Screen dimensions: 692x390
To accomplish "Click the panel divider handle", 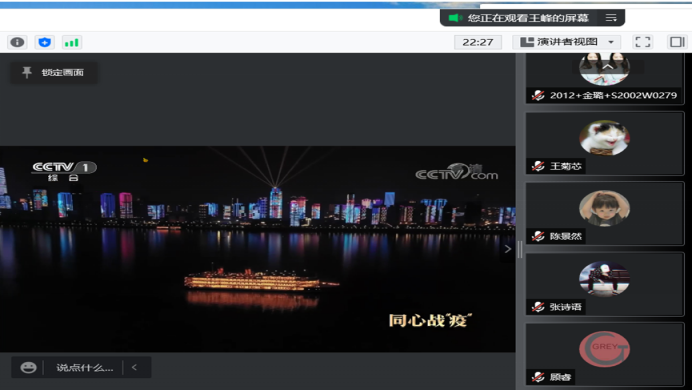I will point(520,249).
